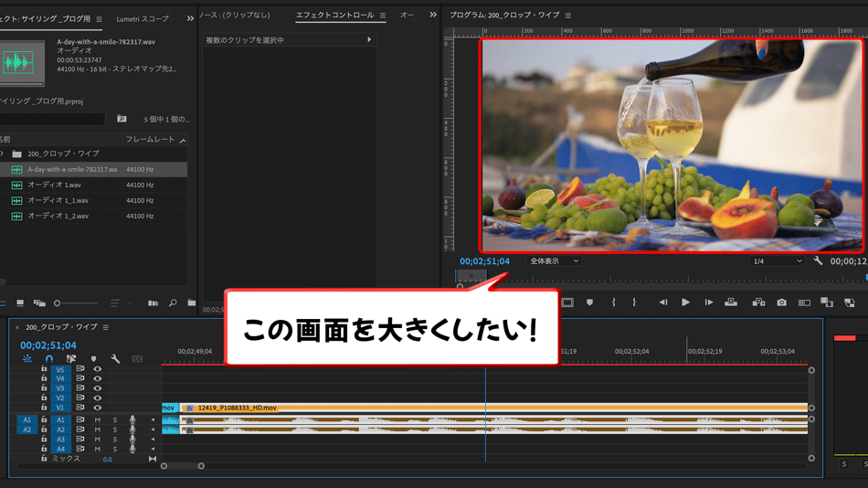
Task: Click the Step Forward one frame button
Action: (x=708, y=302)
